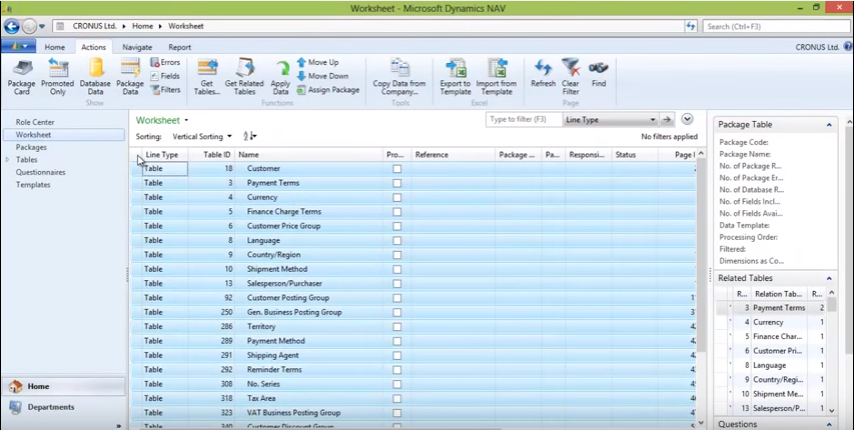Toggle the Promoted checkbox for the Currency row
The image size is (854, 430).
pyautogui.click(x=397, y=198)
